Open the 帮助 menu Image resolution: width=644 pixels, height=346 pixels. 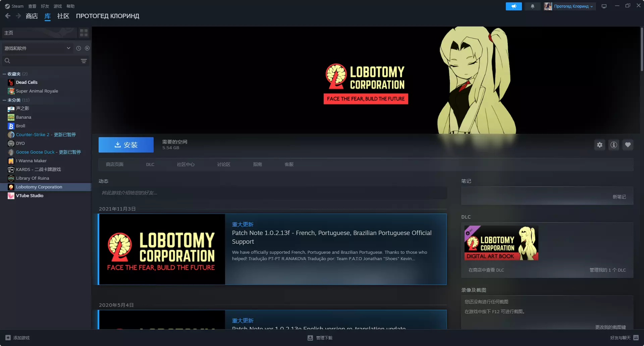(70, 6)
